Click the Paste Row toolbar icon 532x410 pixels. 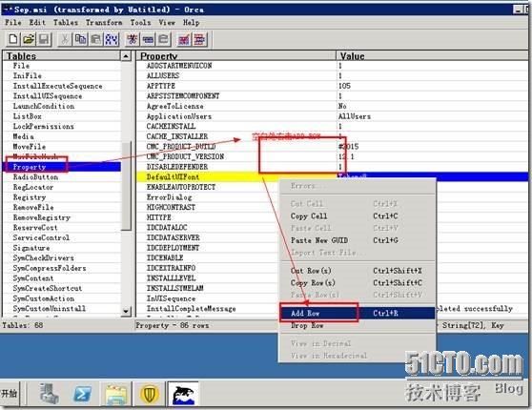click(x=163, y=39)
